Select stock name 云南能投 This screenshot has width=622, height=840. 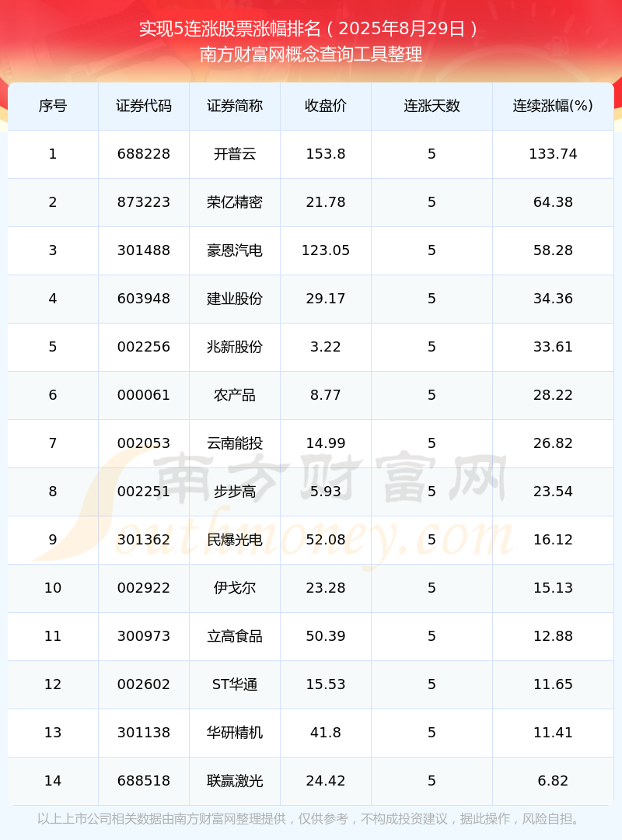point(235,443)
